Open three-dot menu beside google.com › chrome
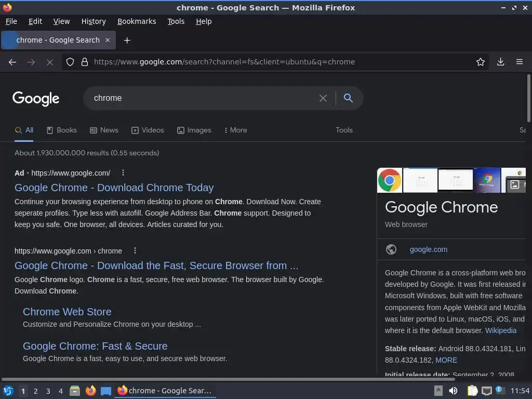532x399 pixels. pos(135,250)
